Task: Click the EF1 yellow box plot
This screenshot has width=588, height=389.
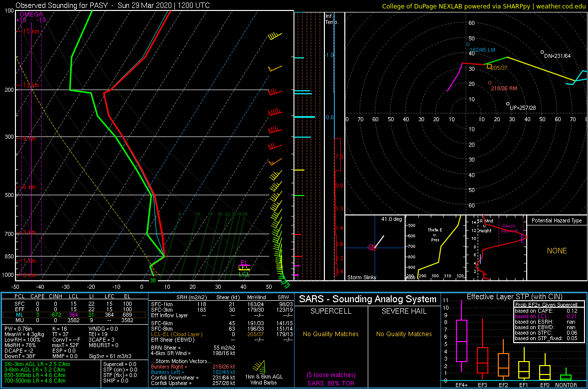Action: pyautogui.click(x=524, y=364)
